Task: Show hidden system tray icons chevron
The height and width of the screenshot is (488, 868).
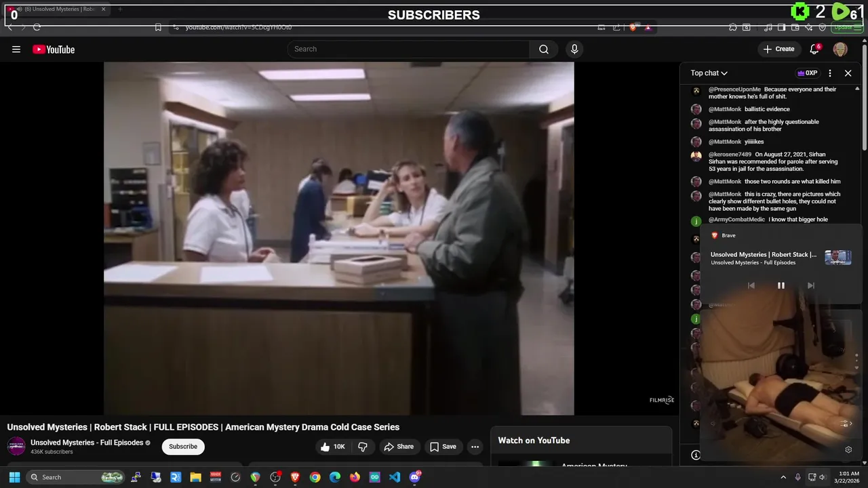Action: (783, 477)
